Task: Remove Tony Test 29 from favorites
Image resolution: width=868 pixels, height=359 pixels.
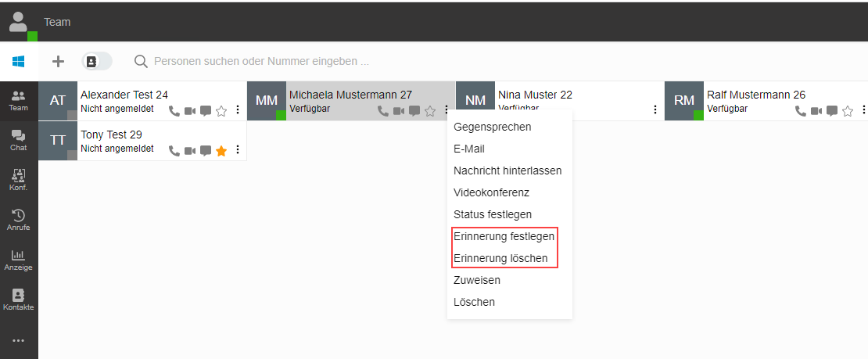Action: [221, 151]
